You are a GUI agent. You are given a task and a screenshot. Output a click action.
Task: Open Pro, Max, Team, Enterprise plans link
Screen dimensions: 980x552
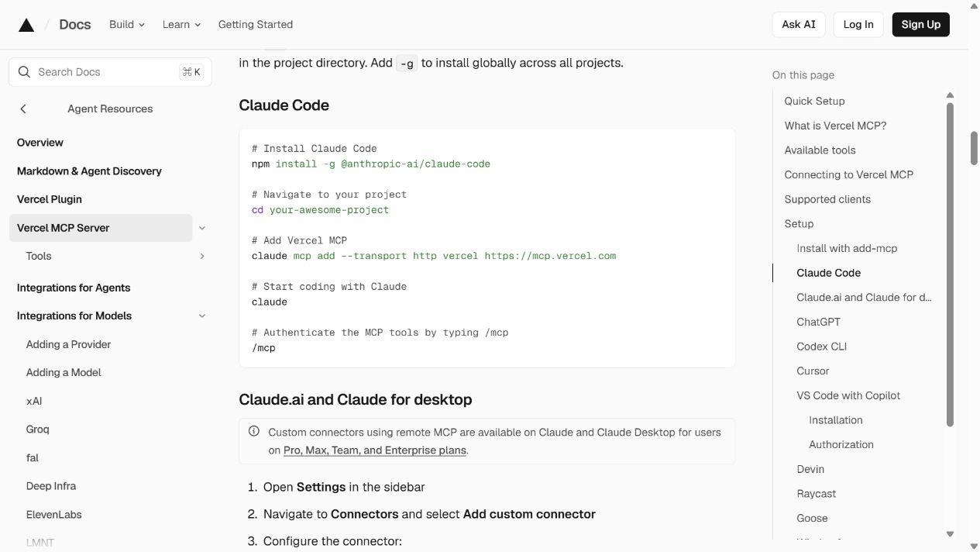tap(375, 450)
